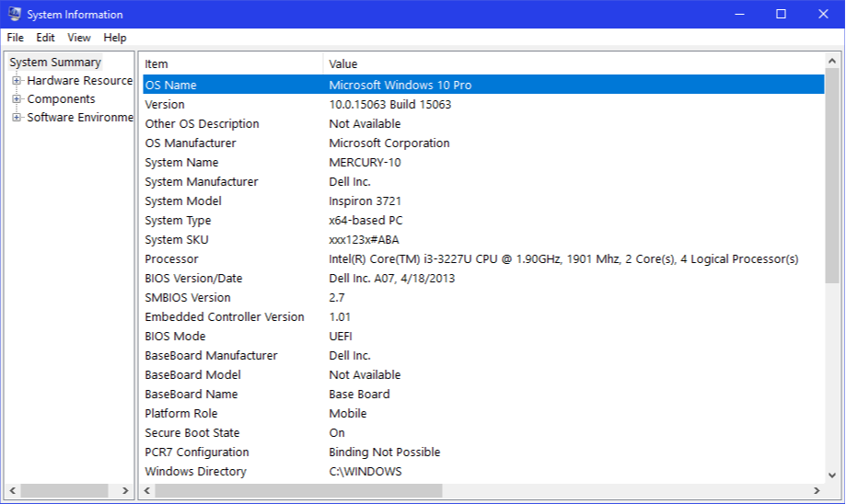The height and width of the screenshot is (504, 846).
Task: Click the UEFI value
Action: (x=341, y=337)
